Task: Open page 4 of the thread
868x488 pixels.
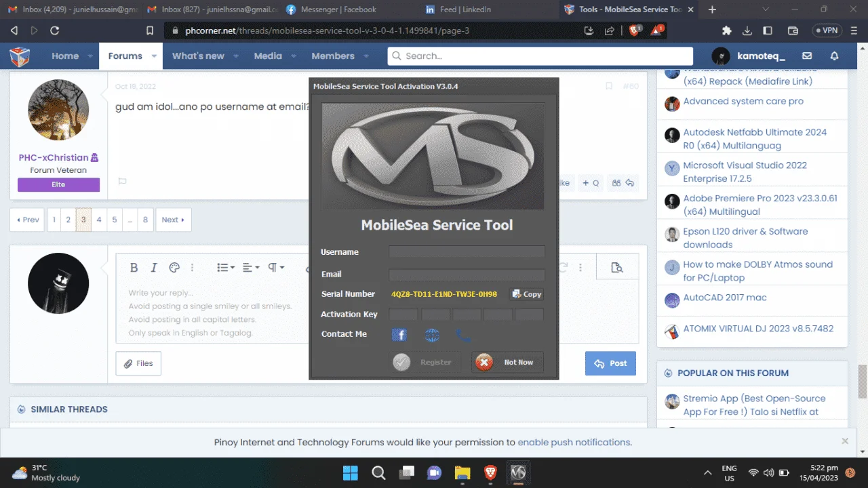Action: coord(99,220)
